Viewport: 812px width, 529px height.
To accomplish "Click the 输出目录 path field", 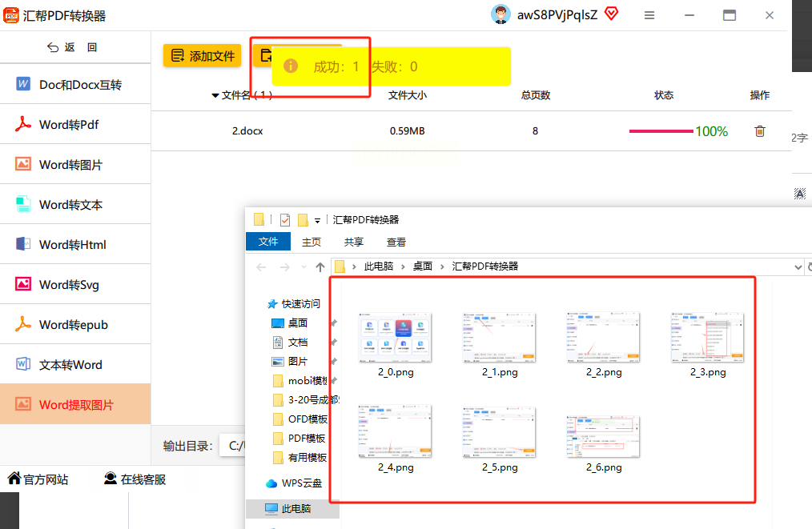I will [232, 446].
